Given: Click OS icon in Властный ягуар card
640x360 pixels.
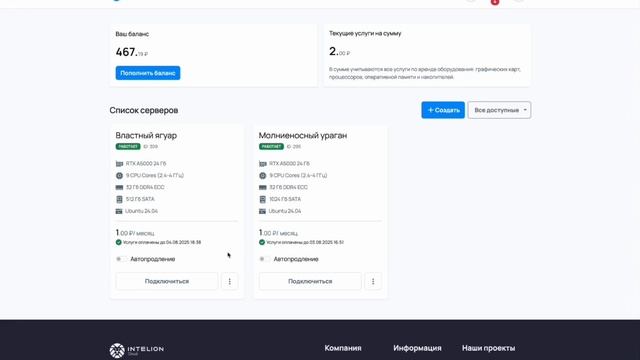Looking at the screenshot, I should (119, 211).
